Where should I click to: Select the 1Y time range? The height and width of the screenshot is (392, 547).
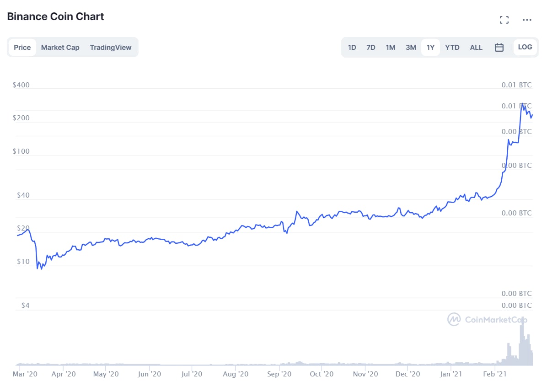coord(430,48)
